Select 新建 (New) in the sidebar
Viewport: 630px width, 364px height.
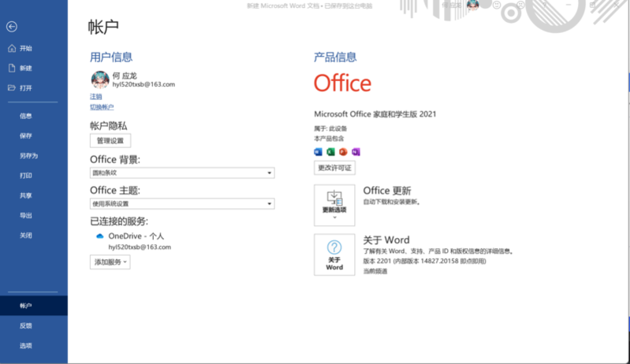point(25,68)
